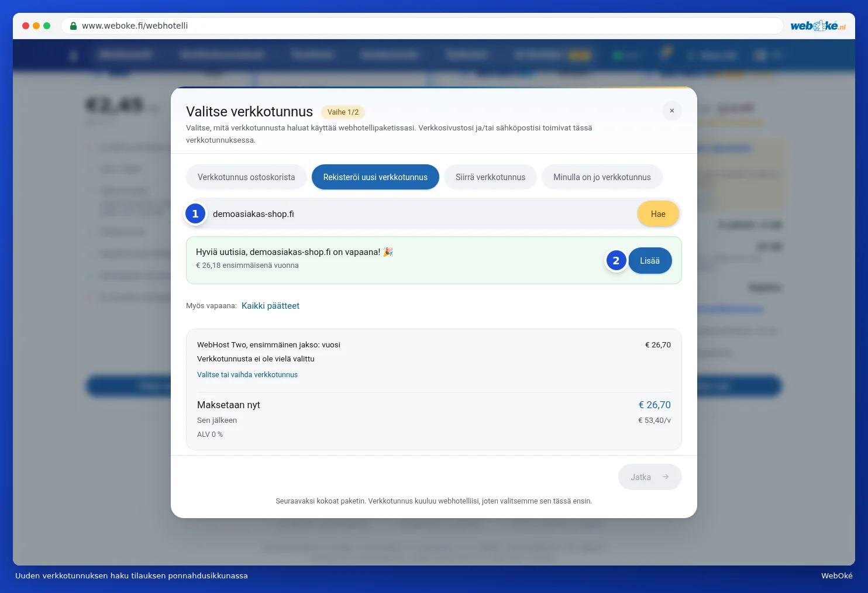Click the Maksetaan nyt label
The image size is (868, 593).
coord(229,405)
